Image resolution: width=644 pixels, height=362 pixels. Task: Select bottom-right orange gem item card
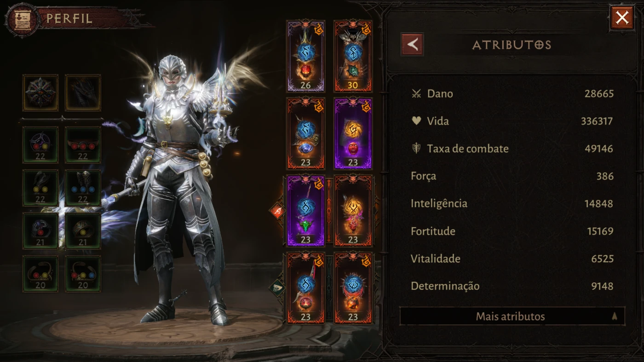tap(353, 287)
